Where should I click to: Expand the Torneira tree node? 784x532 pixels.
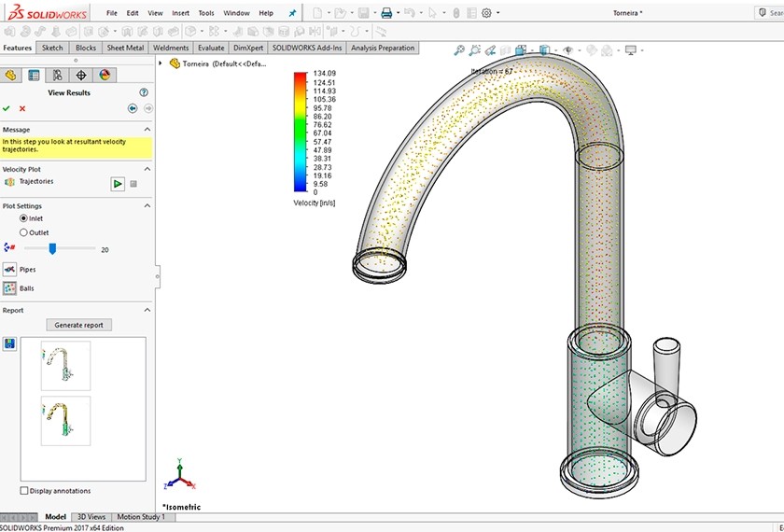click(161, 63)
